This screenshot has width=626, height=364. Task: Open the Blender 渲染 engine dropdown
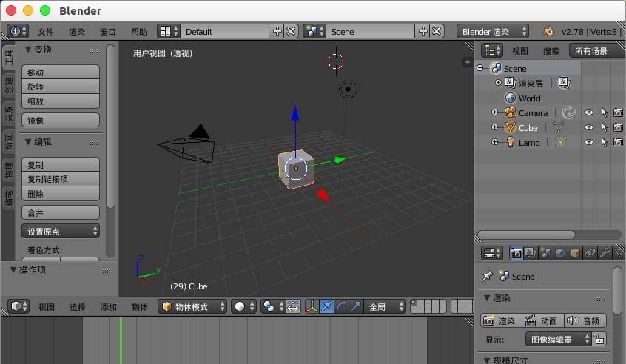[x=493, y=31]
